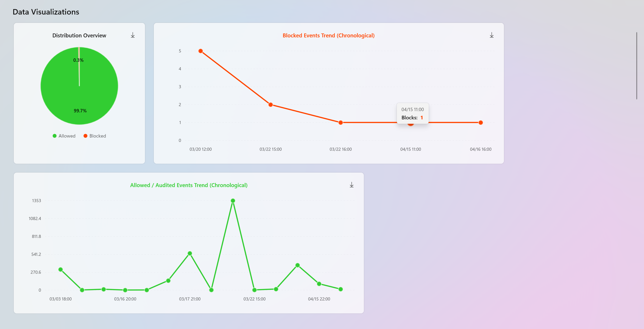Select the 03/22 16:00 blocked data point
The image size is (644, 329).
click(341, 122)
